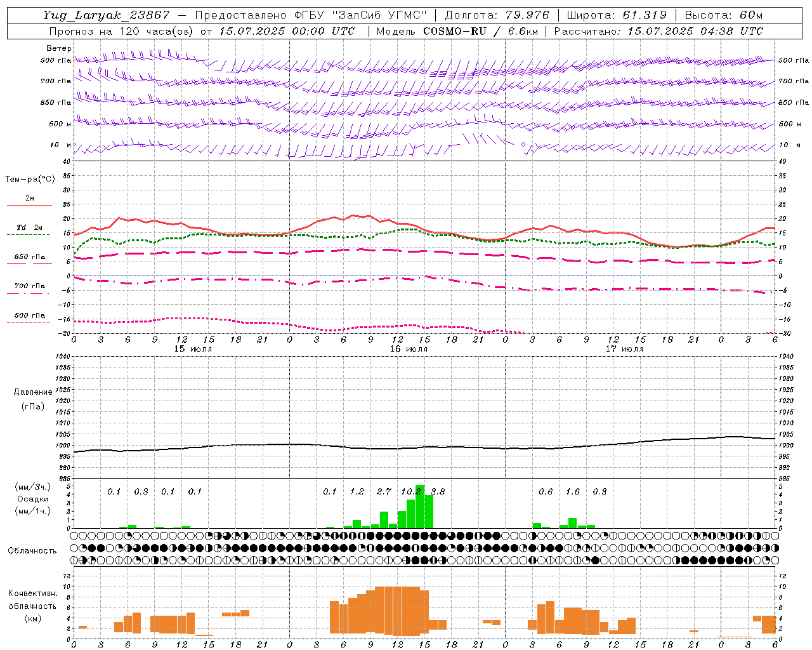This screenshot has width=812, height=650.
Task: Click the 10 м wind level label on the left
Action: [61, 145]
